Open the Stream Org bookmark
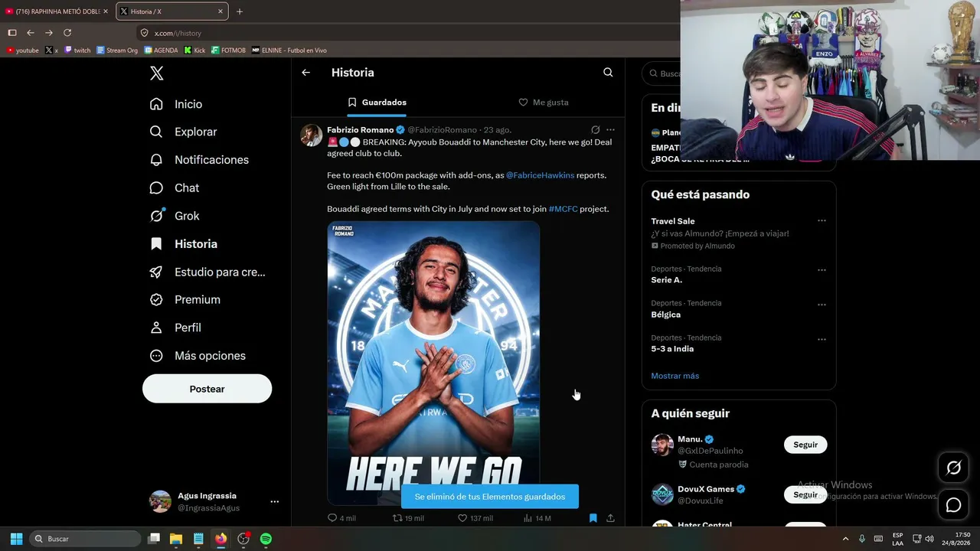Image resolution: width=980 pixels, height=551 pixels. (117, 51)
